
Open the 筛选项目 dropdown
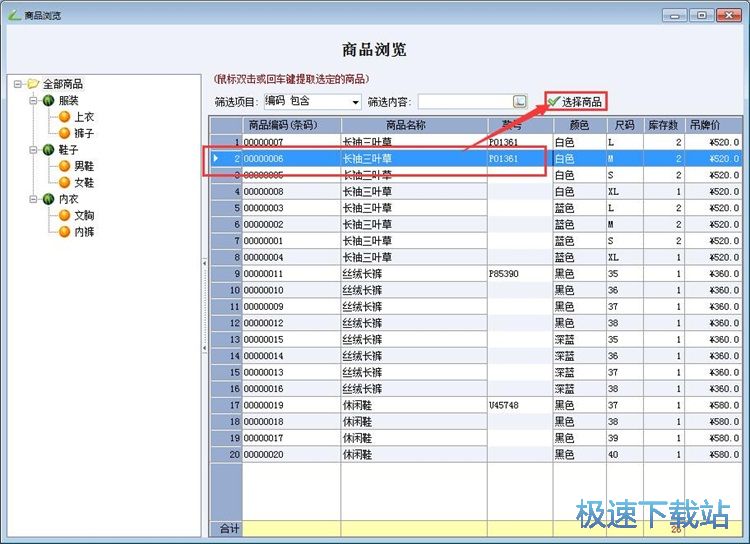pyautogui.click(x=355, y=102)
